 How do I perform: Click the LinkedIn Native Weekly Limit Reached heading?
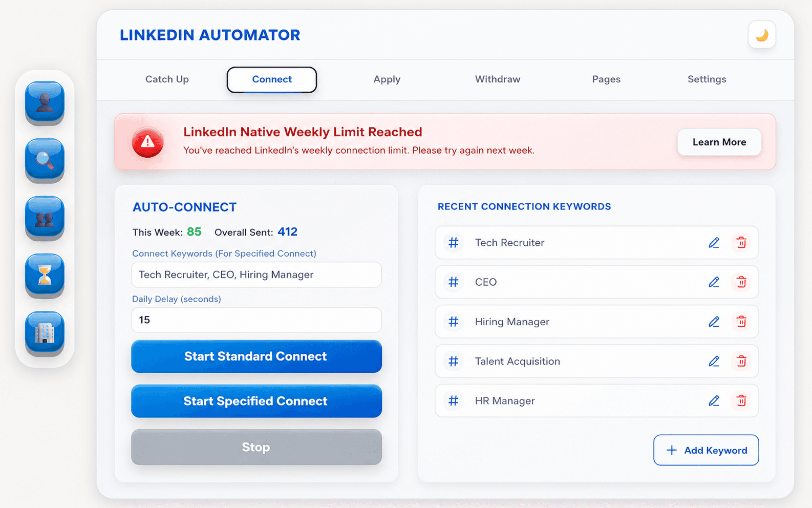point(303,132)
